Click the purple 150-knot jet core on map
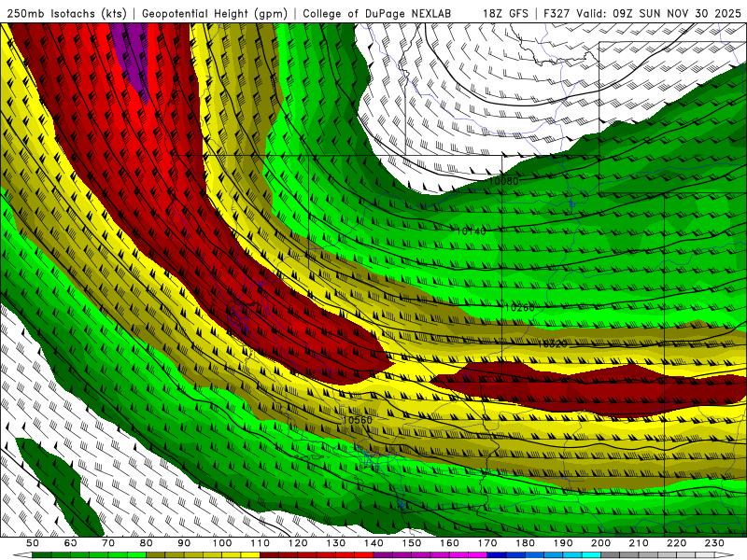 133,55
